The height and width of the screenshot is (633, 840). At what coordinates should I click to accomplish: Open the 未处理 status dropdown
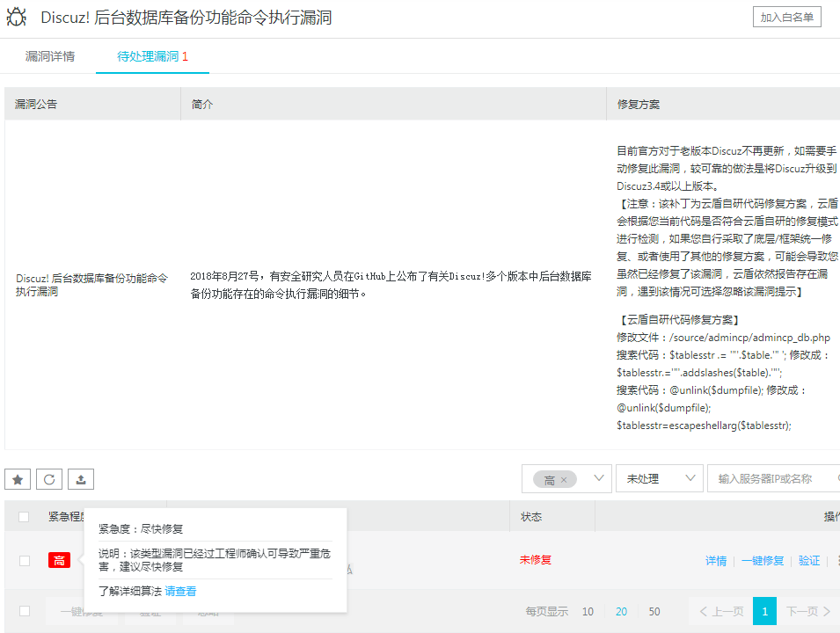(659, 479)
